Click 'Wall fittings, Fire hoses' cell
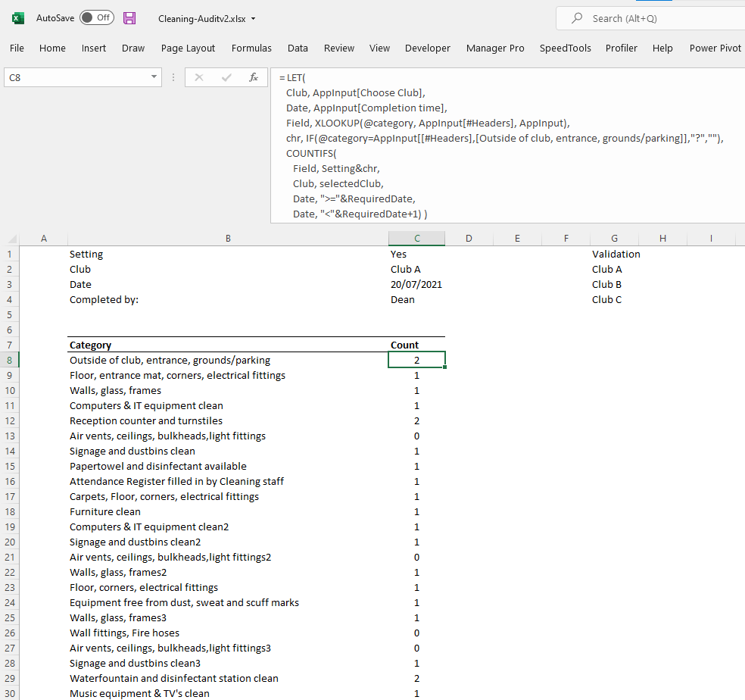745x700 pixels. tap(228, 633)
